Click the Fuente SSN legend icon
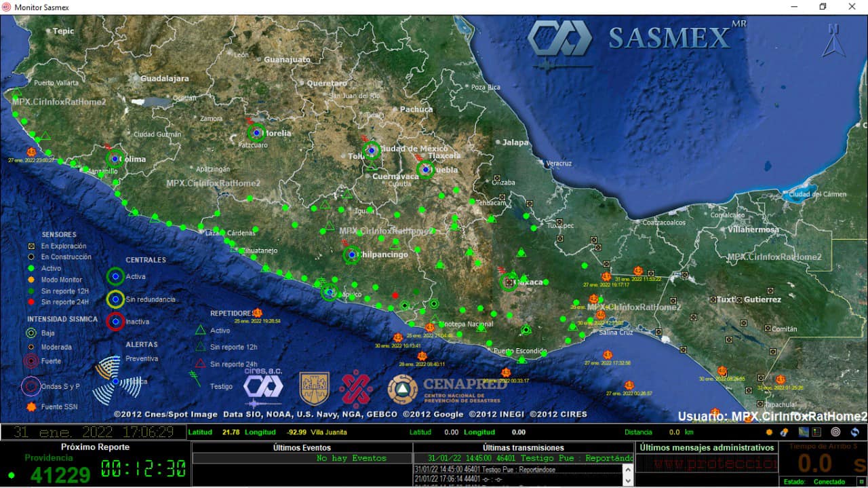This screenshot has width=868, height=488. point(31,407)
